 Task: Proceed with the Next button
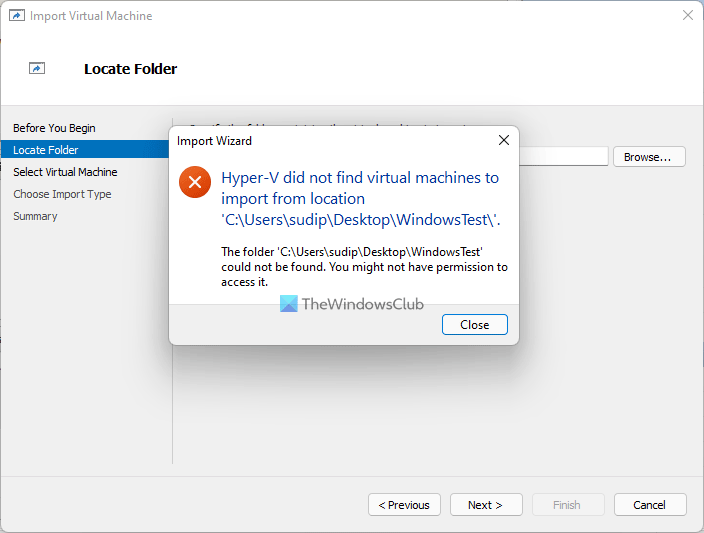point(486,505)
